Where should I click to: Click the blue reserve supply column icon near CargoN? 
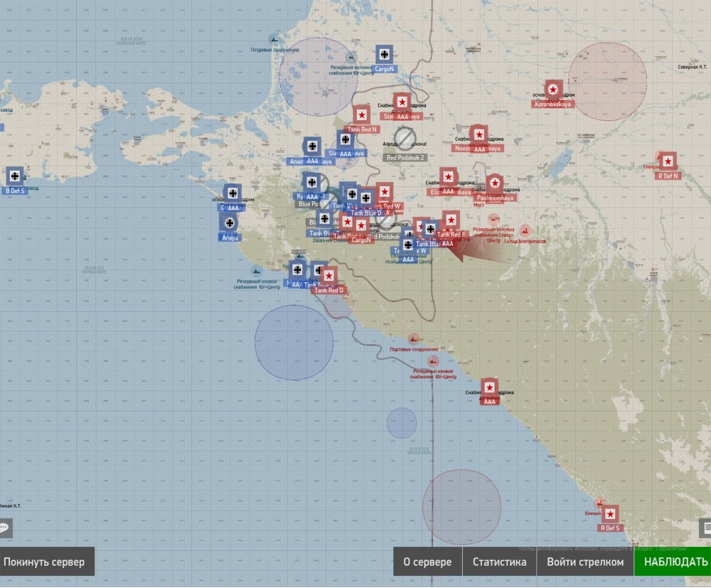pos(350,58)
